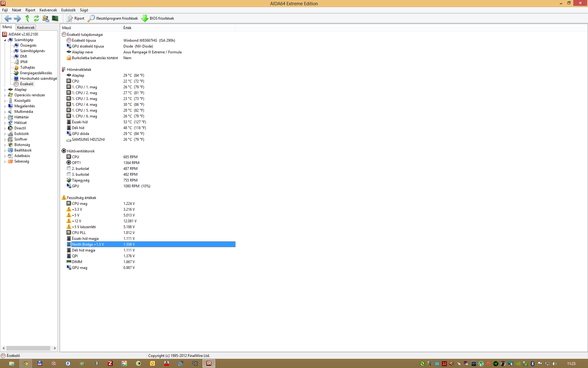Expand the Multimédia tree node

[5, 112]
